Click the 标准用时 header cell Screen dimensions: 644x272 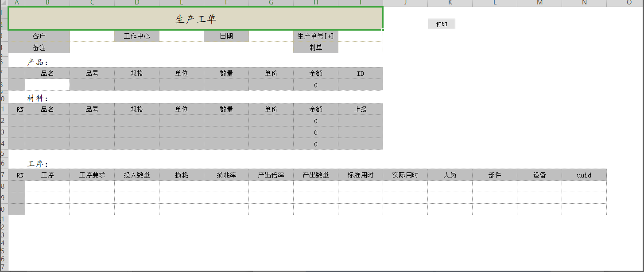pos(360,175)
